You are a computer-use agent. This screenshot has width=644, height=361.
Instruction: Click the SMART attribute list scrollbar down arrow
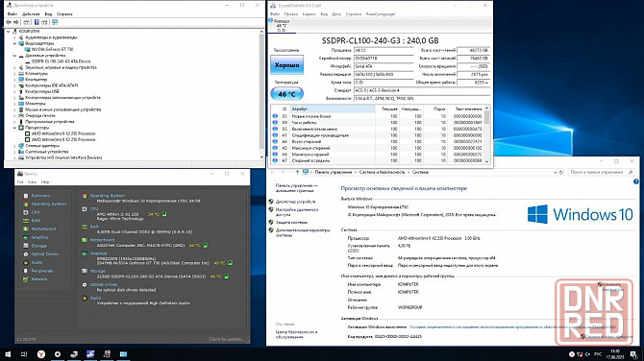[486, 161]
